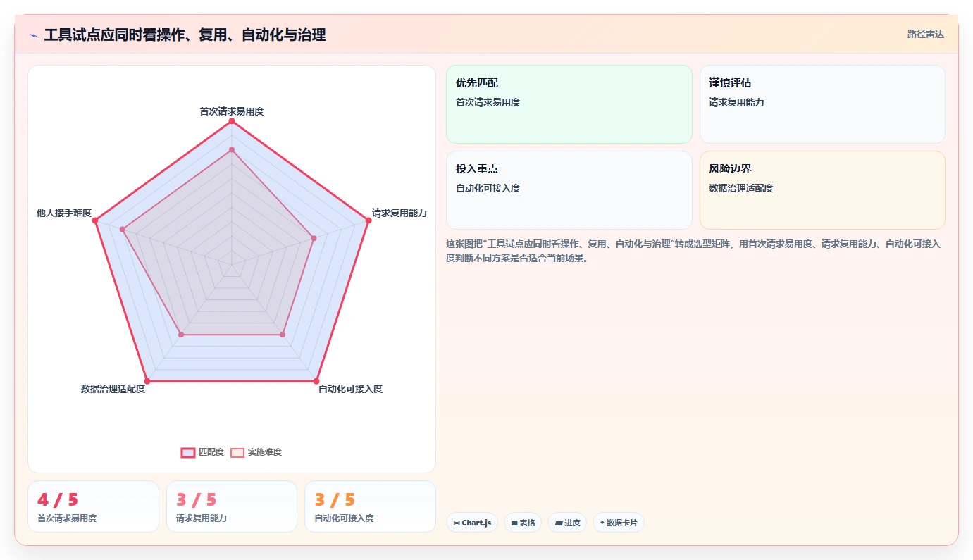Toggle the 匹配度 legend item
Screen dimensions: 973x560
(x=202, y=452)
